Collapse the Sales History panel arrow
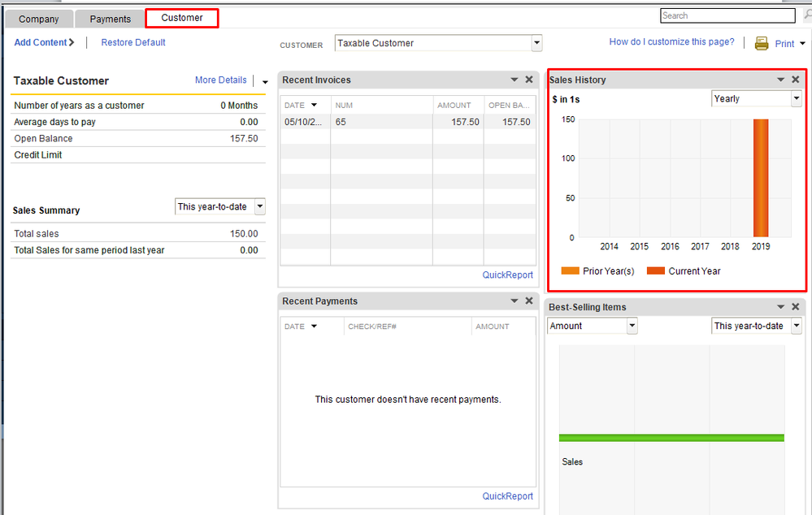Viewport: 812px width, 515px height. [x=780, y=80]
